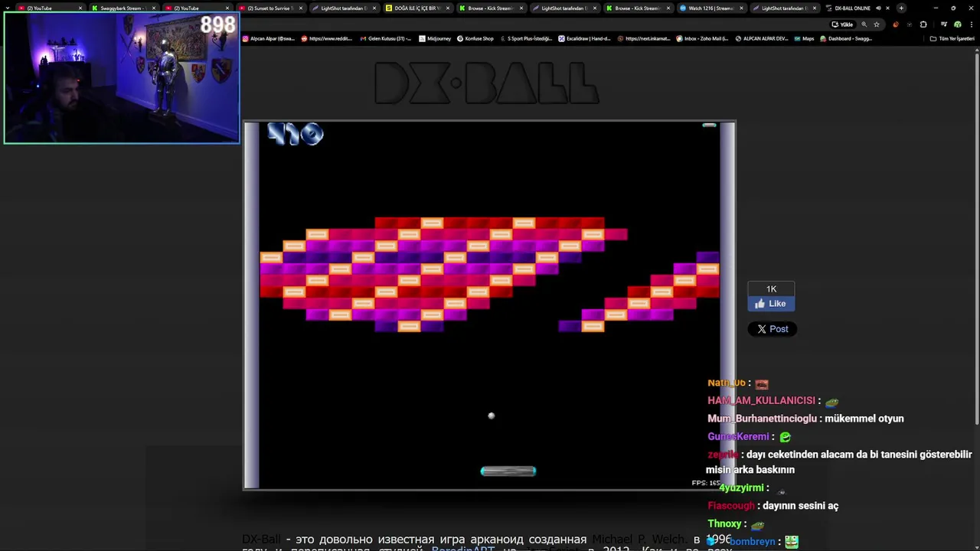Open the reddit bookmark
The height and width of the screenshot is (551, 980).
tap(327, 38)
